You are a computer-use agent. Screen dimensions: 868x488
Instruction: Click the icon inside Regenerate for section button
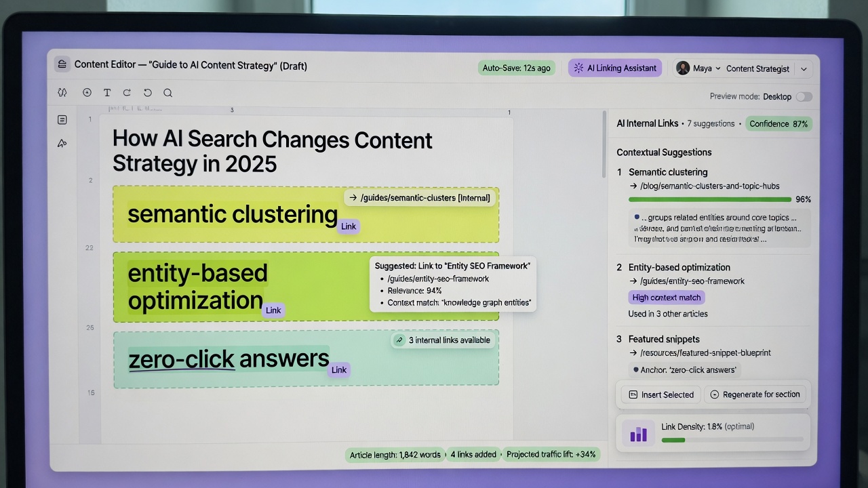714,394
